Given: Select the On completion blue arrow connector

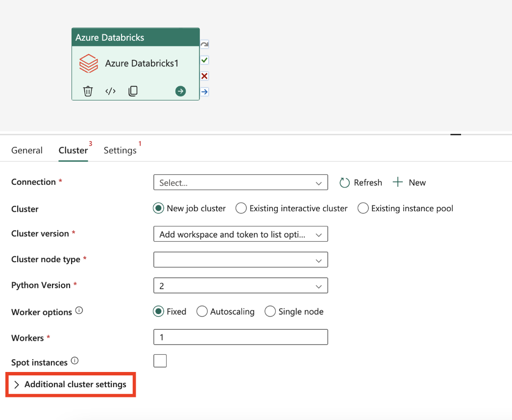Looking at the screenshot, I should (204, 92).
